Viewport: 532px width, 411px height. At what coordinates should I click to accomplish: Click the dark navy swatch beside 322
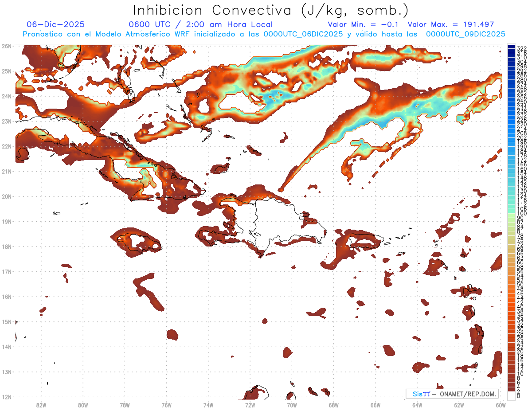click(x=511, y=47)
